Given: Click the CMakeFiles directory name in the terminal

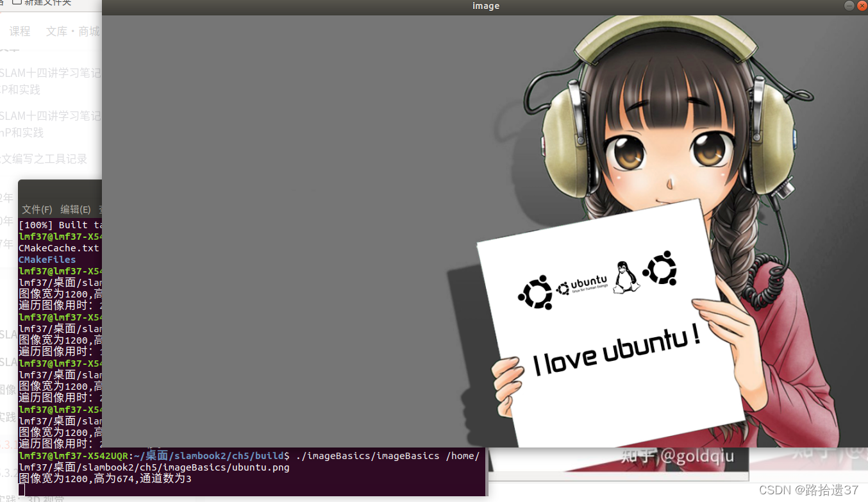Looking at the screenshot, I should 47,260.
